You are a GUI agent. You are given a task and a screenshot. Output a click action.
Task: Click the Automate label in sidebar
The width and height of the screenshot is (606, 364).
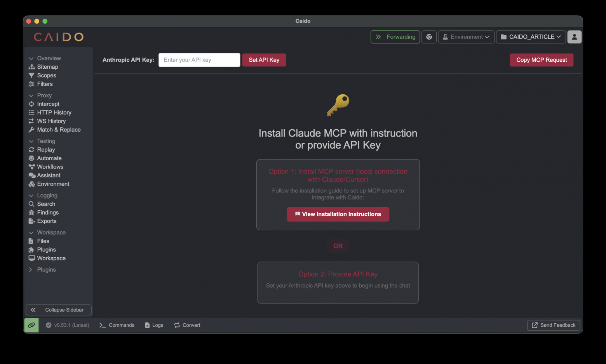[x=49, y=158]
